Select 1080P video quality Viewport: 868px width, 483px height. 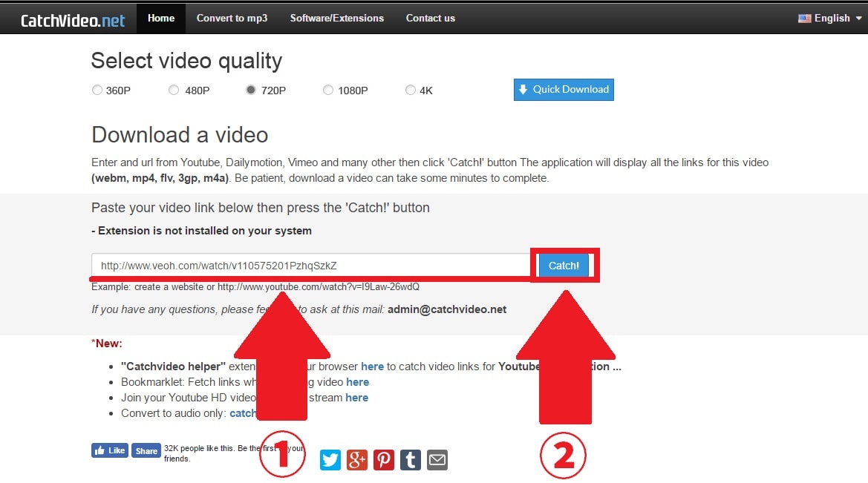tap(327, 90)
